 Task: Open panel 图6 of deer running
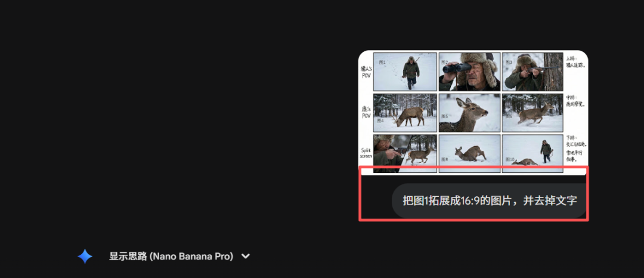point(532,112)
